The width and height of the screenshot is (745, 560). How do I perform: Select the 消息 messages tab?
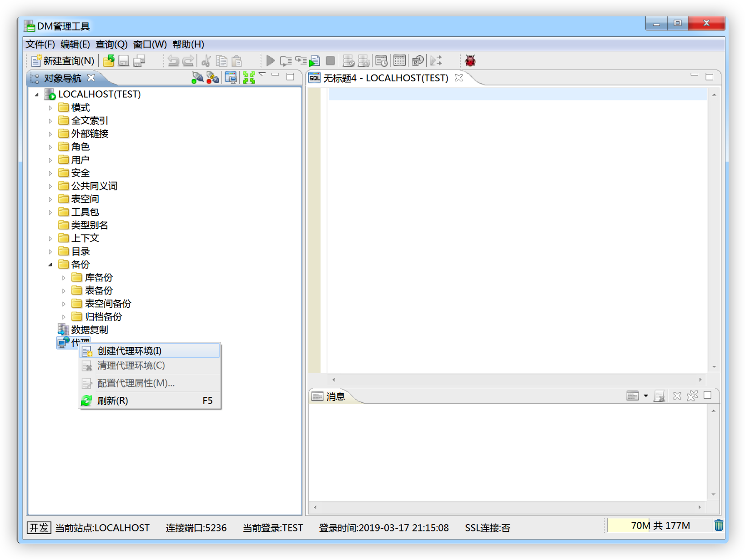(336, 396)
